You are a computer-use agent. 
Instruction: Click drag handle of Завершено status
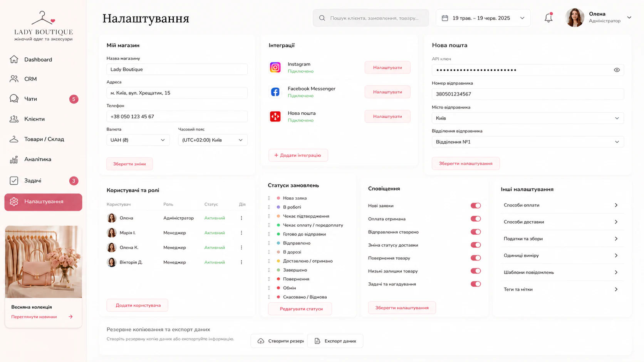269,270
